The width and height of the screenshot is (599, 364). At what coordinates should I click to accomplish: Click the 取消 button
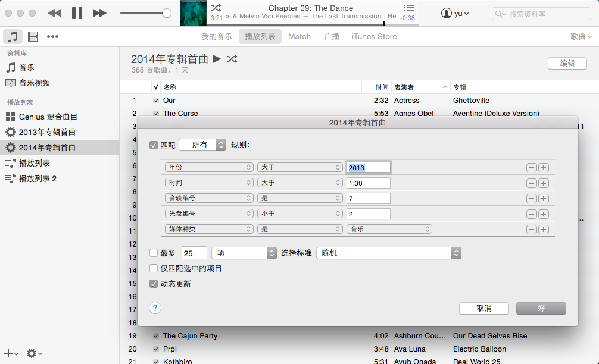click(484, 308)
